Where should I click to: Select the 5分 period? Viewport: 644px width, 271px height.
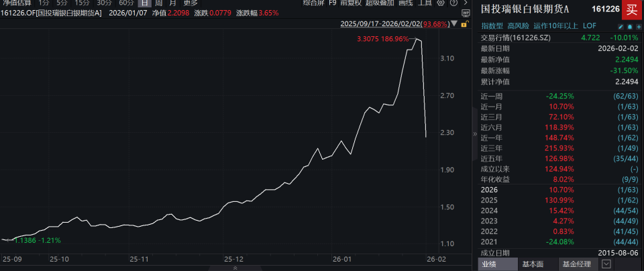(62, 3)
